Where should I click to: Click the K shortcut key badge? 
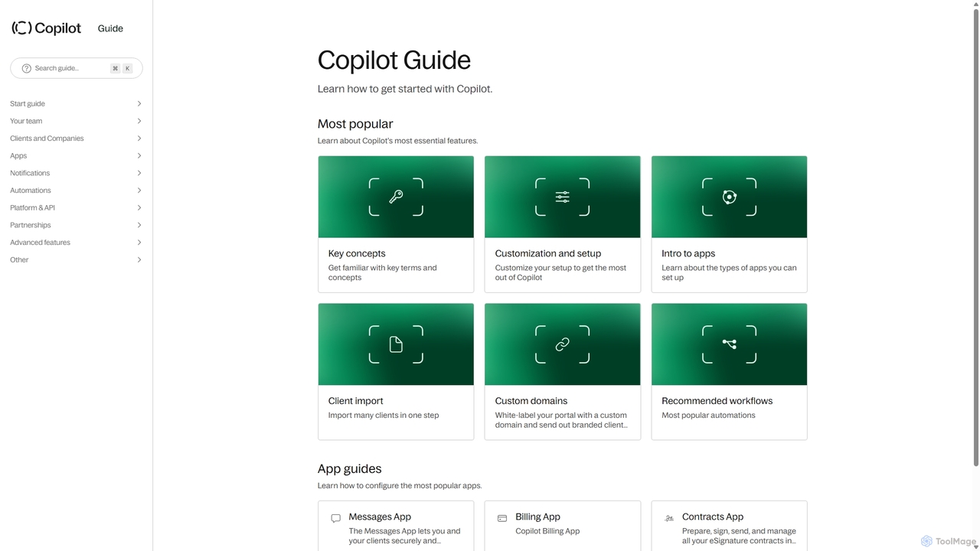128,68
